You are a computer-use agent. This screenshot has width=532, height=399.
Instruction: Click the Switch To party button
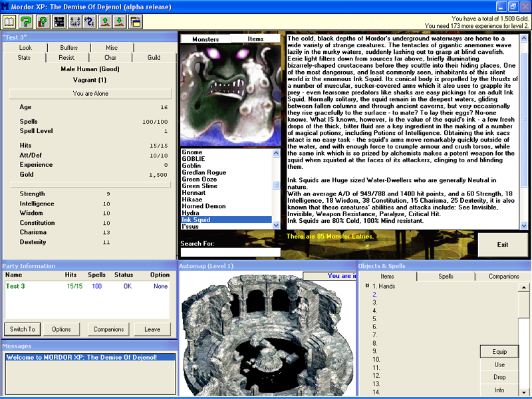click(23, 329)
